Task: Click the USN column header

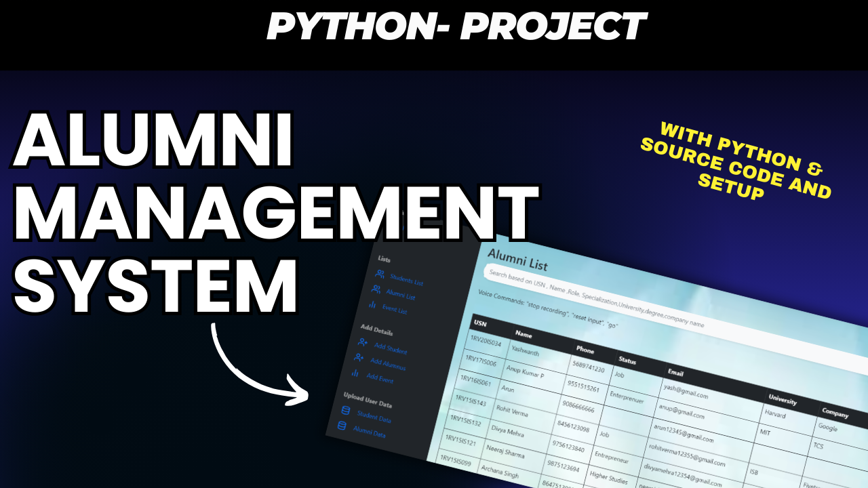Action: pyautogui.click(x=481, y=324)
